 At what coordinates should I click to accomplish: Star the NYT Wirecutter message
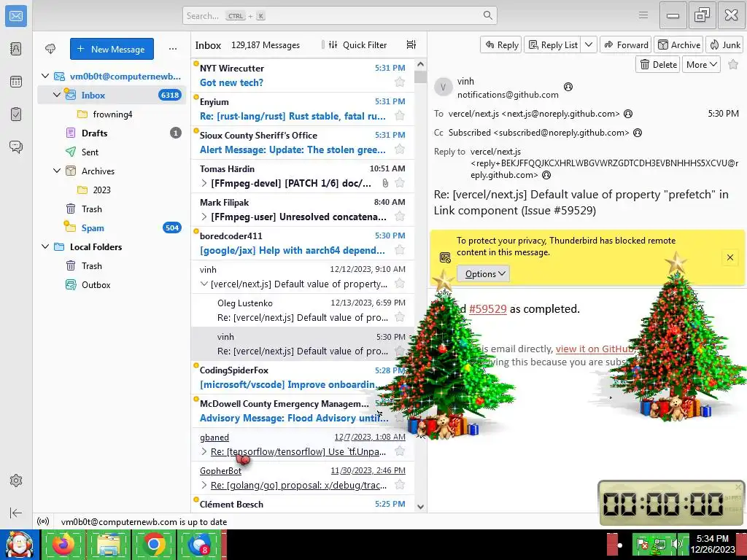400,82
